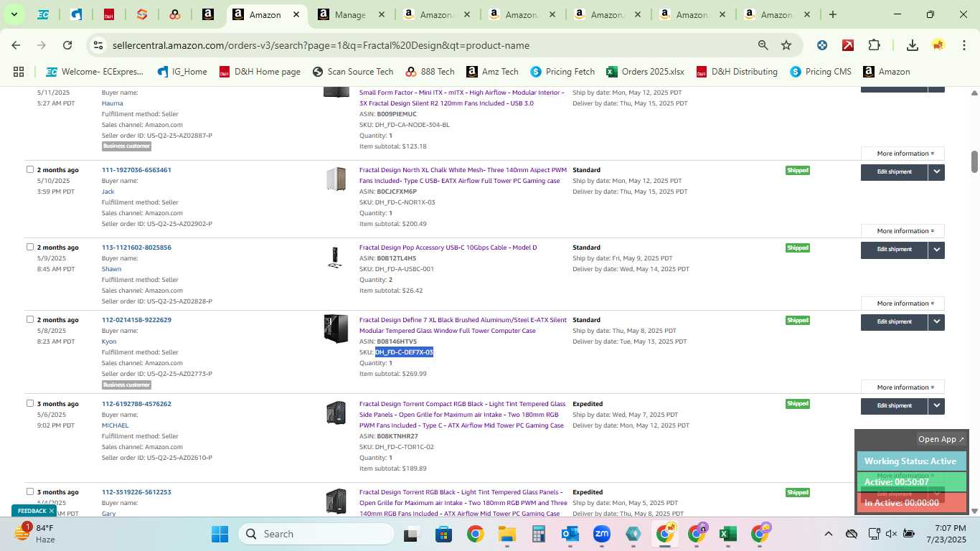Viewport: 980px width, 551px height.
Task: Expand Edit shipment dropdown for MICHAEL's order
Action: pos(936,406)
